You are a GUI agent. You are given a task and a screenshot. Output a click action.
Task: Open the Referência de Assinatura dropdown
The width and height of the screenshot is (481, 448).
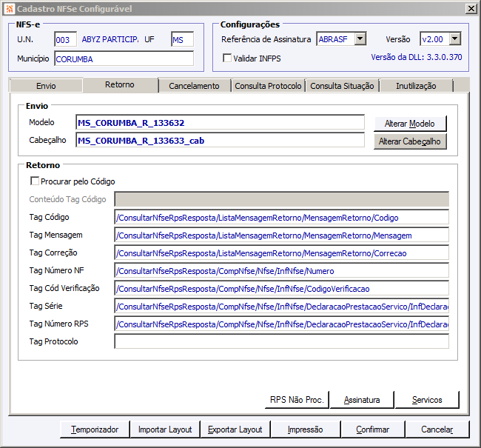[360, 39]
